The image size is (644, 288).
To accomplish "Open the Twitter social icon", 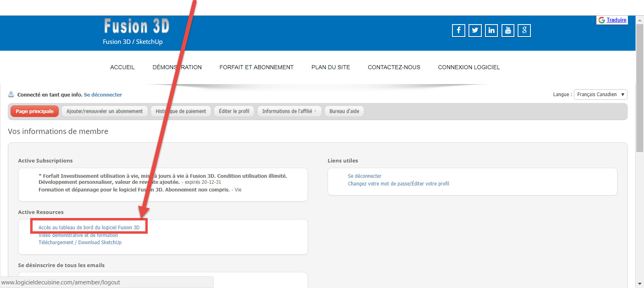I will pyautogui.click(x=475, y=31).
